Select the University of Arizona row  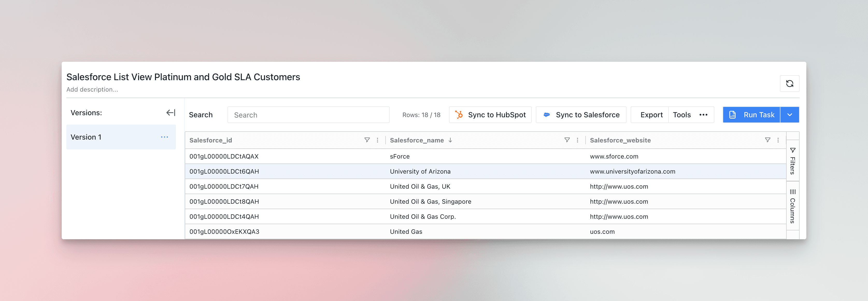(420, 171)
